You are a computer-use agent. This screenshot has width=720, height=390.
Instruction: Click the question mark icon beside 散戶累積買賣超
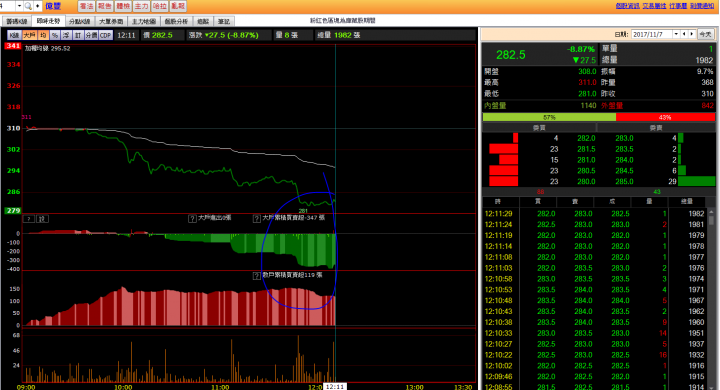(x=257, y=276)
